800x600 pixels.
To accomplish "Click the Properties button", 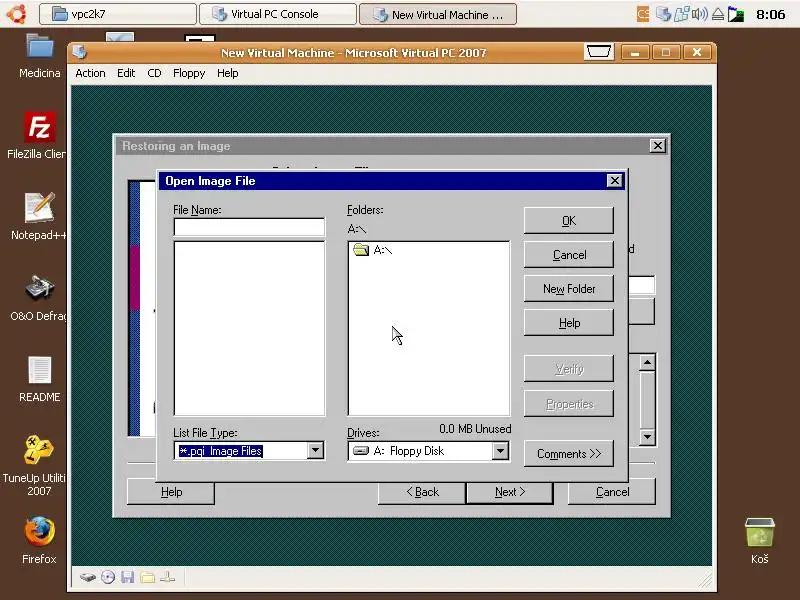I will (569, 404).
